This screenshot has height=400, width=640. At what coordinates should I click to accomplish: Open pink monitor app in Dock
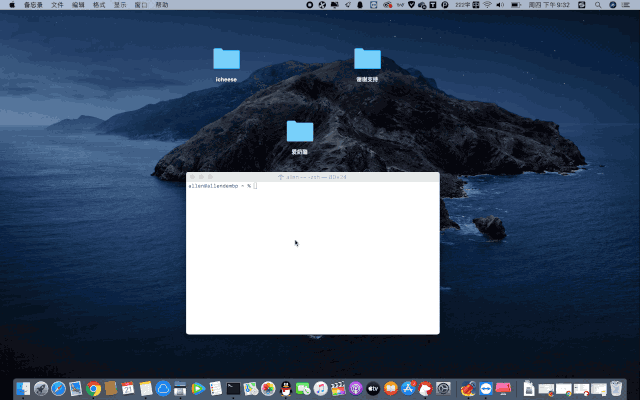coord(503,389)
